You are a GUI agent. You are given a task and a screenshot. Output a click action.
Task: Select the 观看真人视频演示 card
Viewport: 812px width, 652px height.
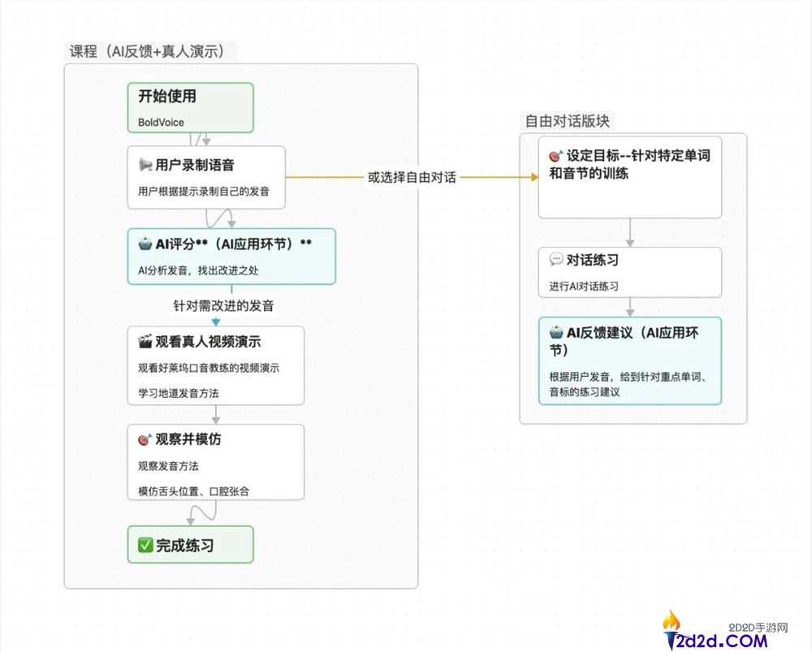[215, 365]
